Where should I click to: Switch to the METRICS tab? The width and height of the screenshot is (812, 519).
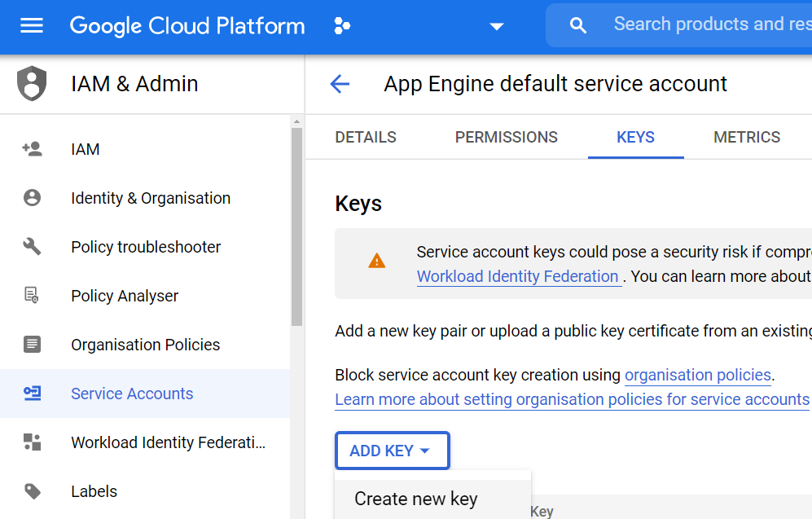point(747,137)
